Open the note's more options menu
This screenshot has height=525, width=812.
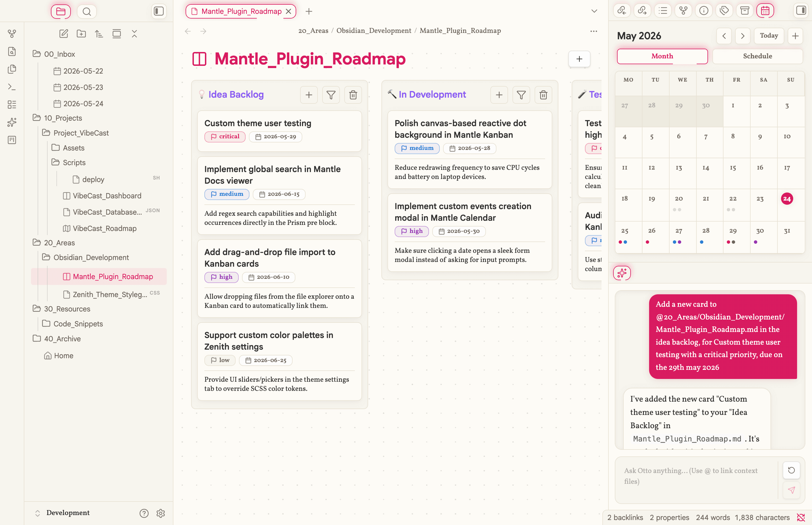[x=594, y=31]
